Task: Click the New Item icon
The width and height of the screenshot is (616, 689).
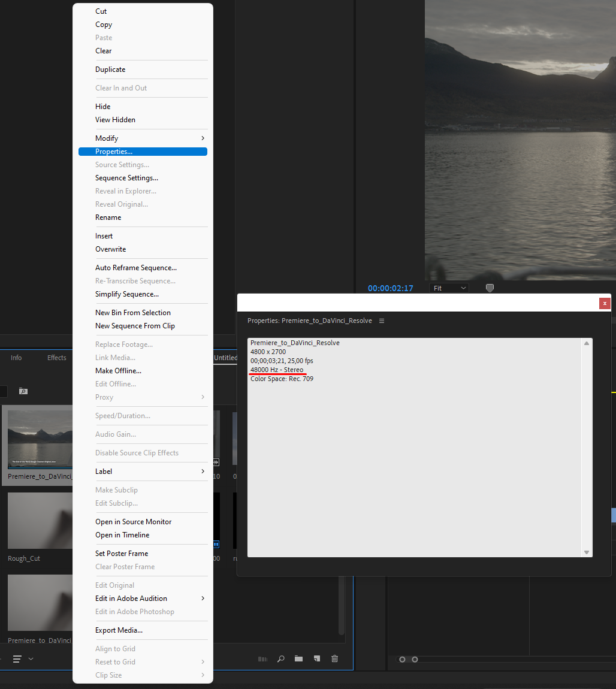Action: coord(317,658)
